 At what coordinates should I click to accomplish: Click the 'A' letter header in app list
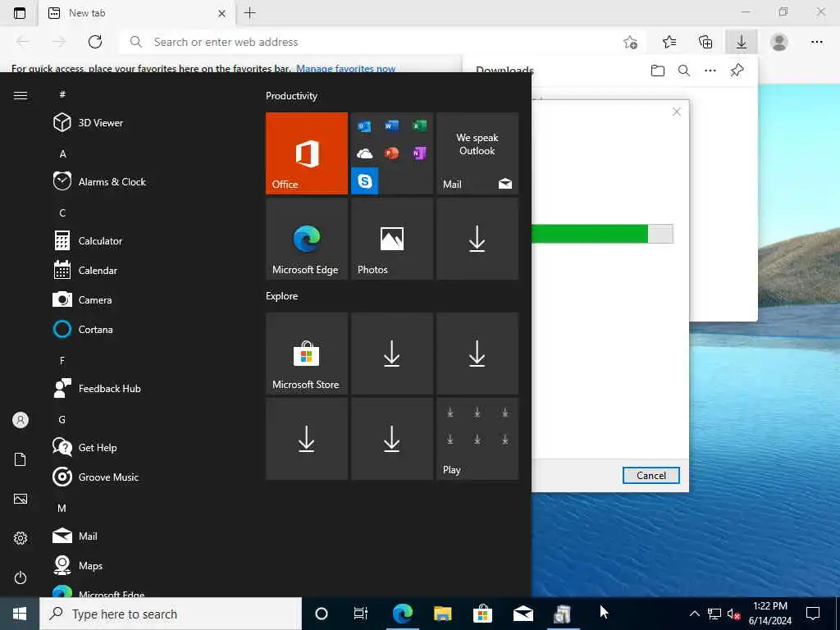pos(62,153)
